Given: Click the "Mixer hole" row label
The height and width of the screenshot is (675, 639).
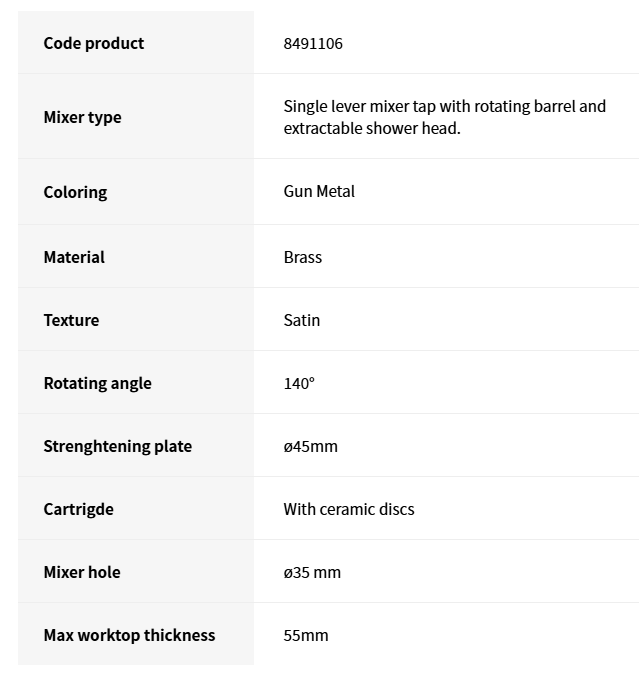Looking at the screenshot, I should point(82,572).
